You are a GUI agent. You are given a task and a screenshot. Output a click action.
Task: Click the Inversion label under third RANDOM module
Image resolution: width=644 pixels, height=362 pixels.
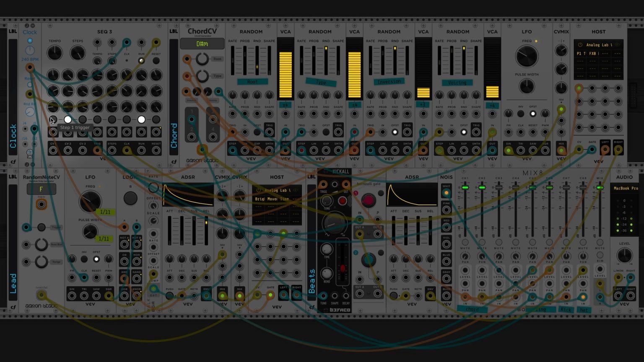(x=389, y=82)
